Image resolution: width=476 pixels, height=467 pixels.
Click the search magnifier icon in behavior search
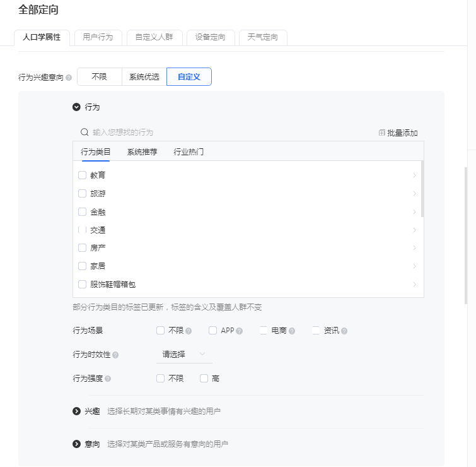click(84, 133)
